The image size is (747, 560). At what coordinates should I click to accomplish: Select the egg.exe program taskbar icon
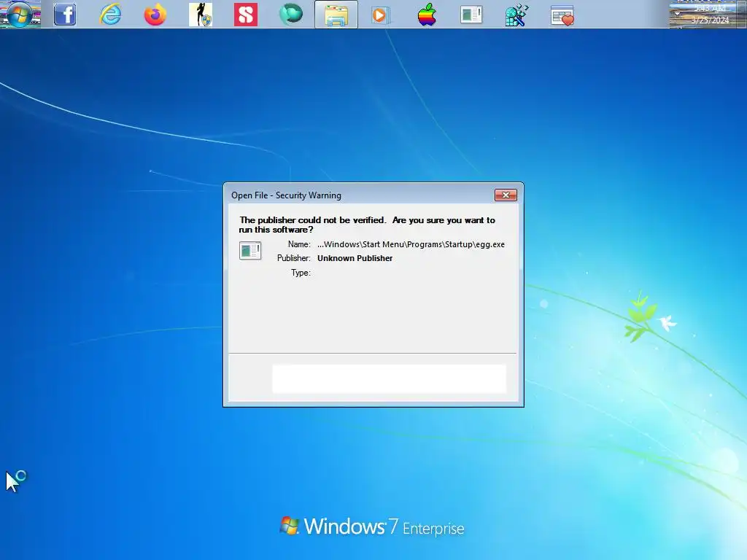click(472, 15)
